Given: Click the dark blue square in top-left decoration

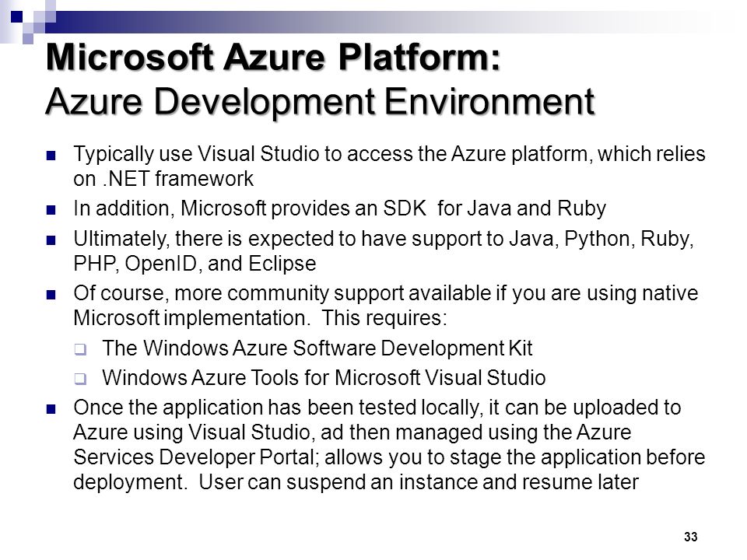Looking at the screenshot, I should [16, 16].
